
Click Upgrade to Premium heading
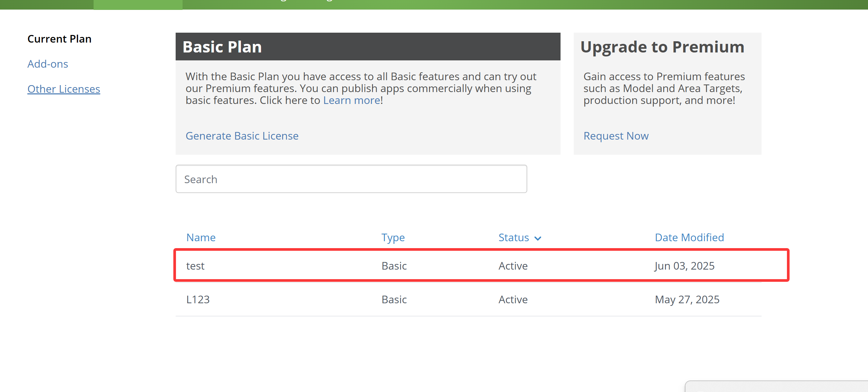[x=662, y=47]
